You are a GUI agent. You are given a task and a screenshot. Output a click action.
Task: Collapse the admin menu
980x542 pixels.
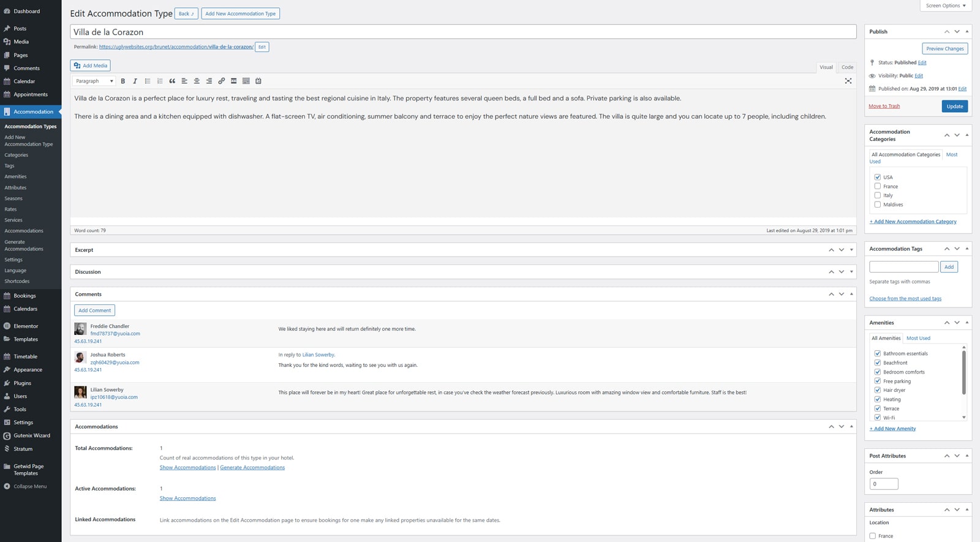tap(31, 486)
